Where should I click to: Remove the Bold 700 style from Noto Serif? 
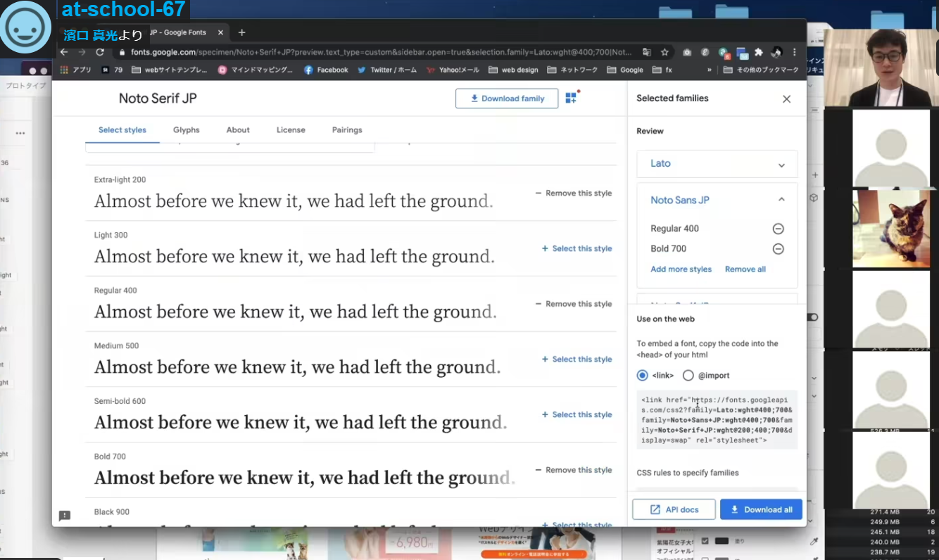tap(574, 470)
